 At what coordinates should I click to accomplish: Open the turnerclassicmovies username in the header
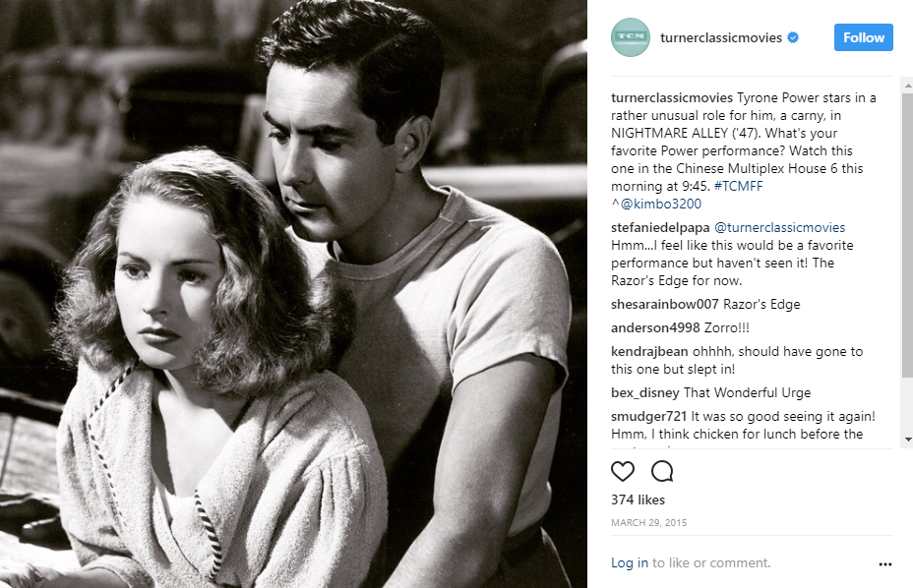tap(721, 37)
